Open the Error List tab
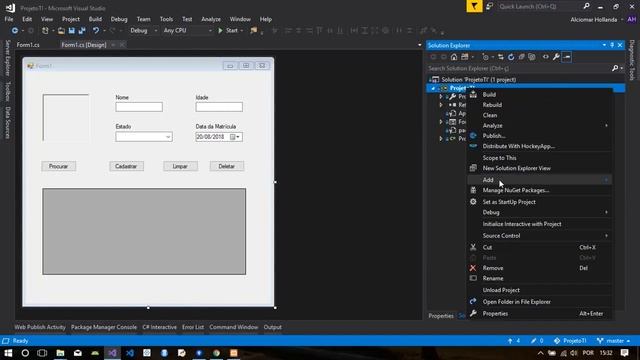The height and width of the screenshot is (360, 640). 193,327
